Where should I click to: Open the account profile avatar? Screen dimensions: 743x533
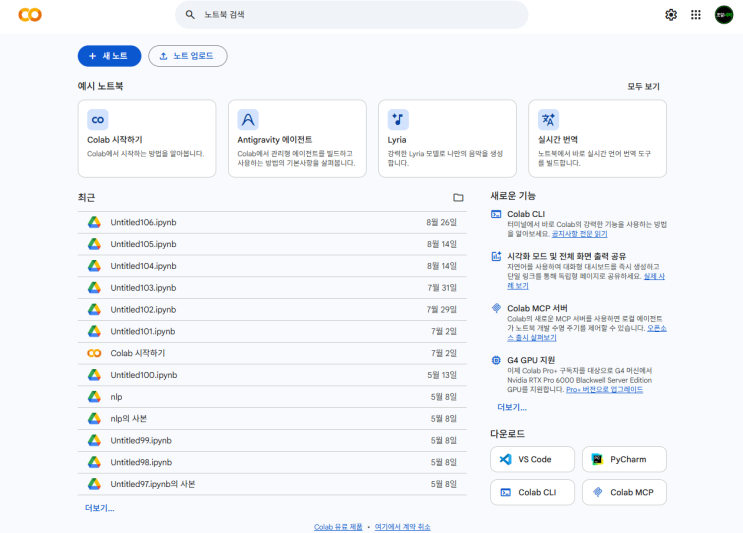(724, 15)
